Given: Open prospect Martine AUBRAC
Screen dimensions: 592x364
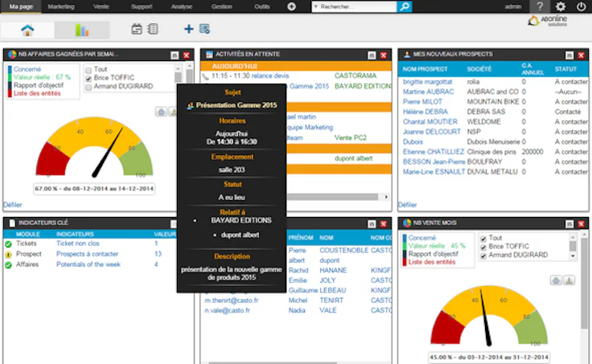Looking at the screenshot, I should [428, 92].
